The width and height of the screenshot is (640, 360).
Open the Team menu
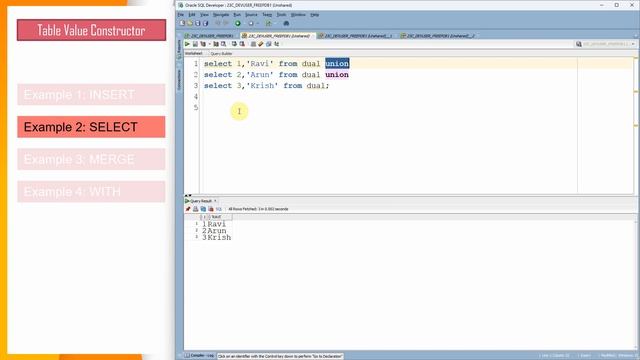267,15
